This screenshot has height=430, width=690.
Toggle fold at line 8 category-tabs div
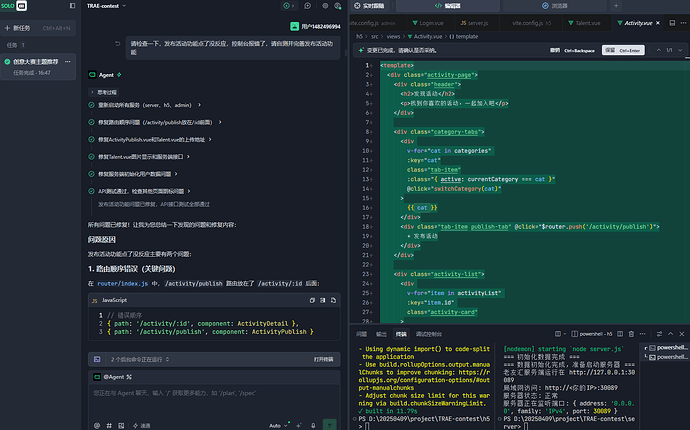coord(372,132)
